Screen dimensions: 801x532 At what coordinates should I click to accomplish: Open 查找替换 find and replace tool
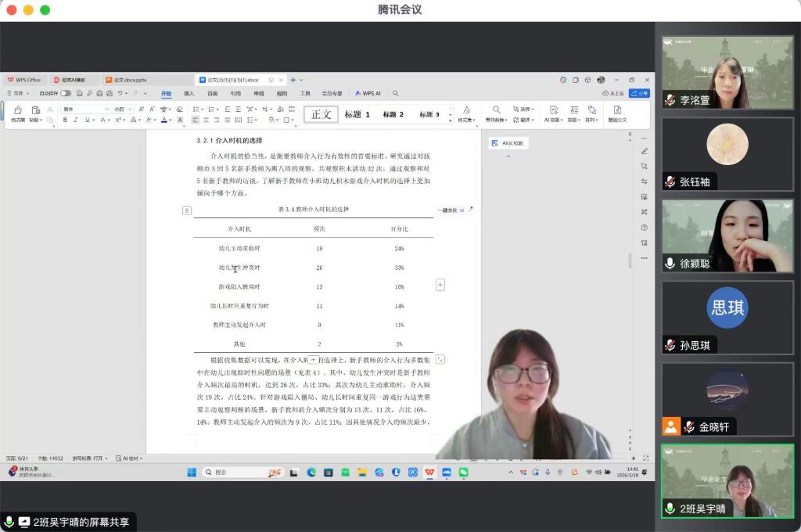click(496, 113)
